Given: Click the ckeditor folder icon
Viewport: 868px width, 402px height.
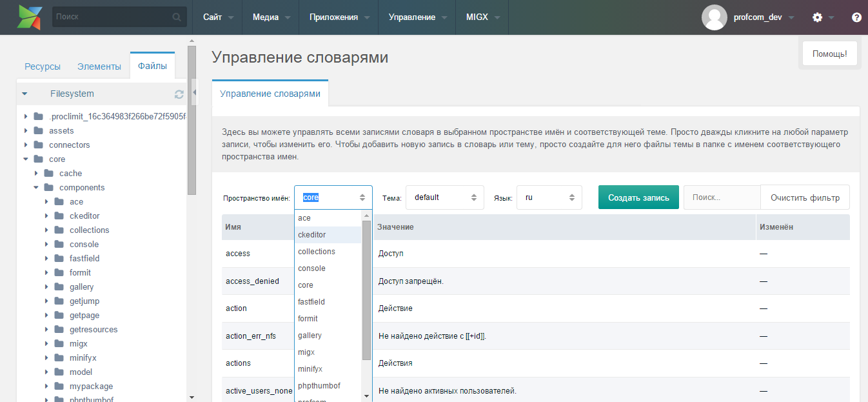Looking at the screenshot, I should (57, 216).
